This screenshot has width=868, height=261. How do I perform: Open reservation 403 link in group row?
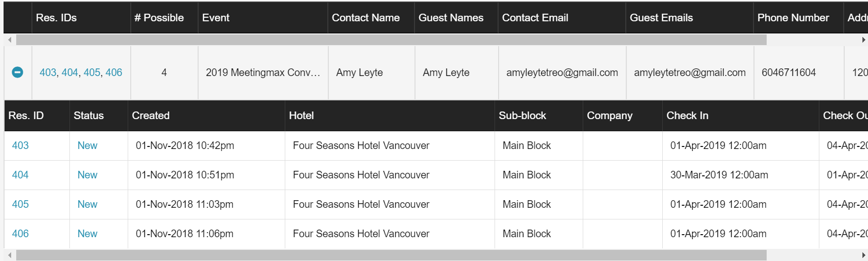(x=48, y=72)
